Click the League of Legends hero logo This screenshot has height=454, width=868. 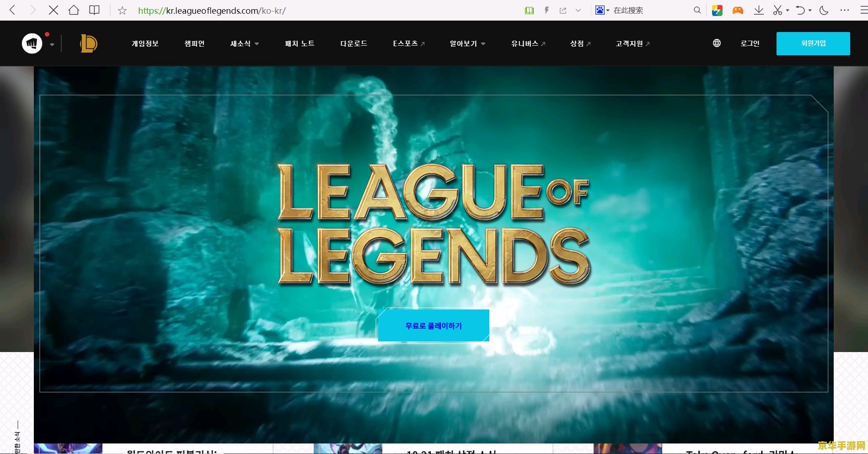pos(434,224)
